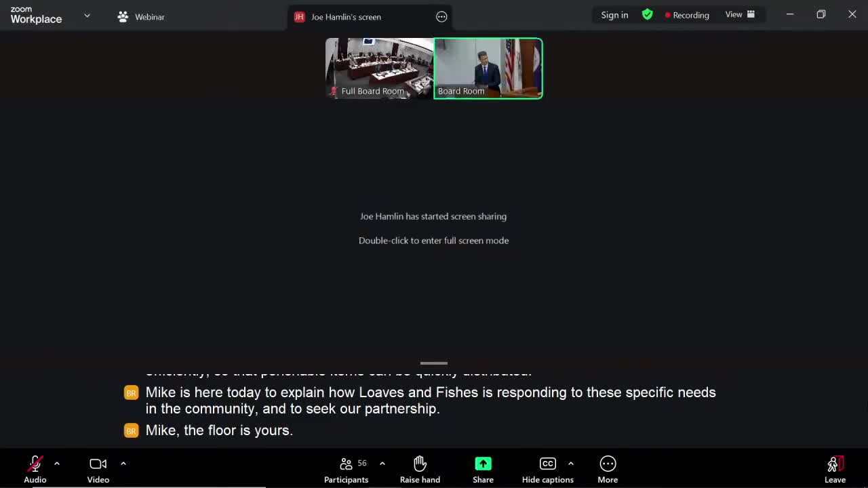The width and height of the screenshot is (868, 488).
Task: Expand participants options chevron
Action: [382, 464]
